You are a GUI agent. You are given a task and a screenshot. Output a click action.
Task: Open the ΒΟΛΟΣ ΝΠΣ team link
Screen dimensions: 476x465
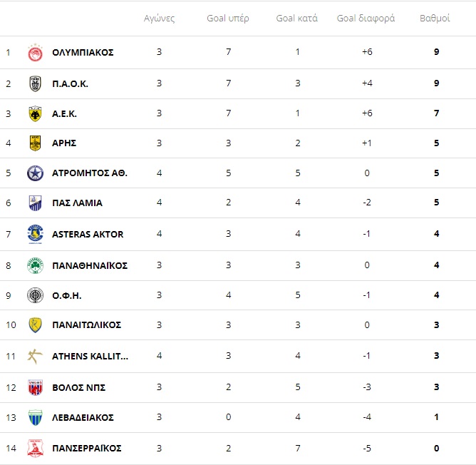click(x=78, y=387)
